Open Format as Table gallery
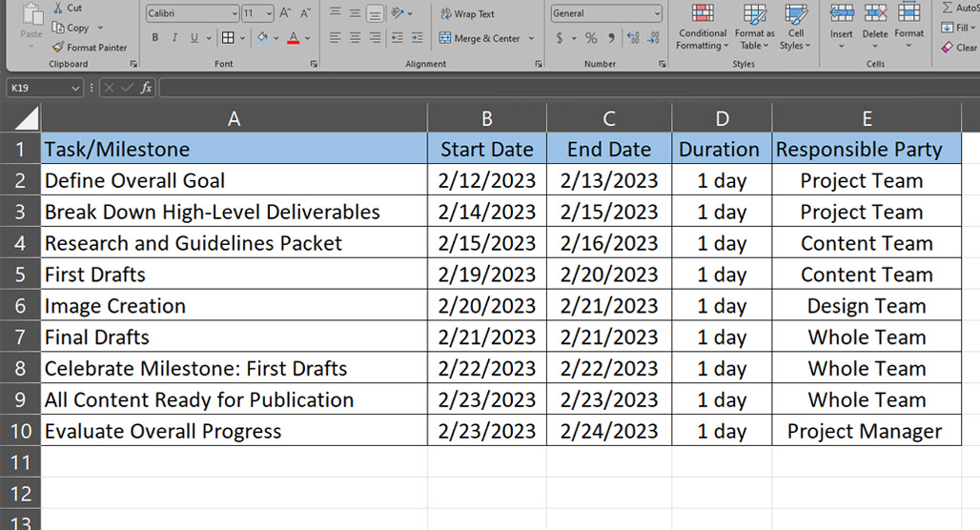The image size is (980, 530). 754,27
